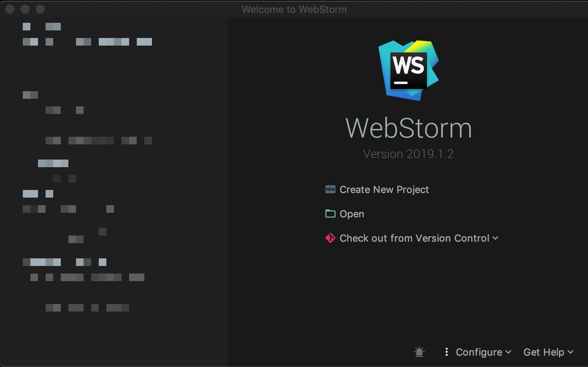
Task: Click the 'Check out from Version Control' text
Action: [414, 238]
